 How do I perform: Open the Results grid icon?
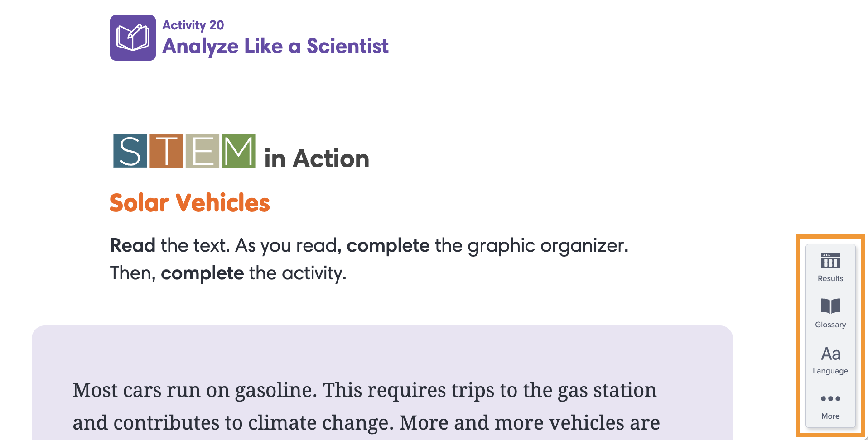(x=830, y=260)
